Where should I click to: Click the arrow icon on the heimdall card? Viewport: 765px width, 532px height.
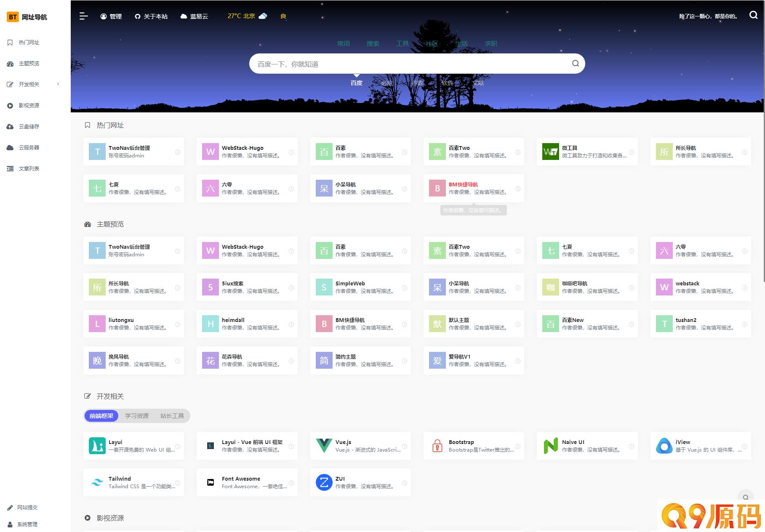[291, 325]
